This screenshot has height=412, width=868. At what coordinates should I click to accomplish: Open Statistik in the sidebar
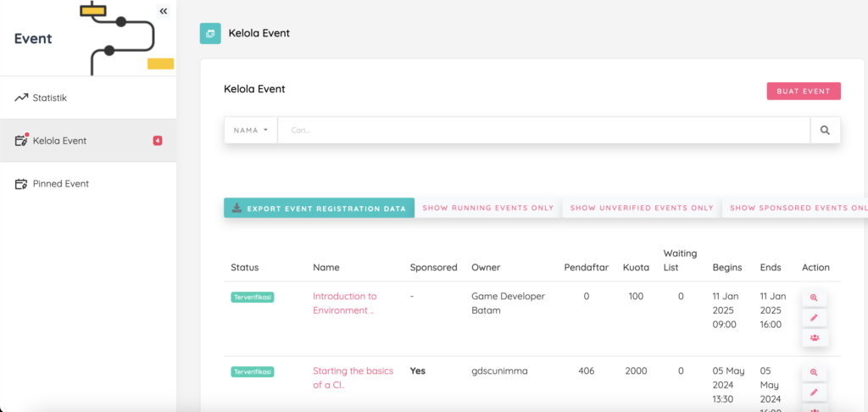[49, 98]
